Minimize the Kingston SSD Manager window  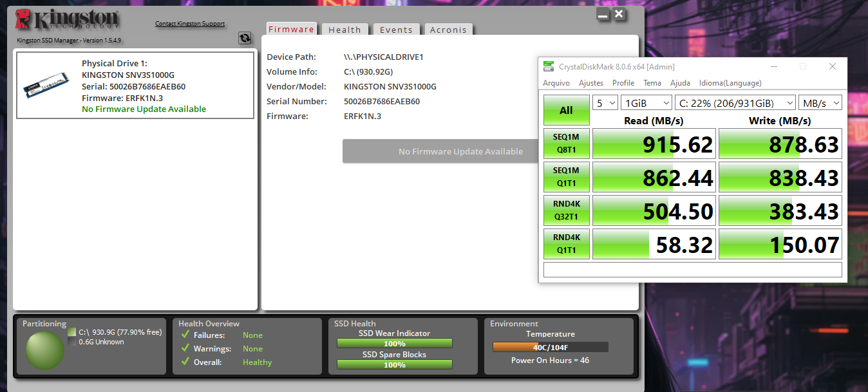pyautogui.click(x=601, y=14)
